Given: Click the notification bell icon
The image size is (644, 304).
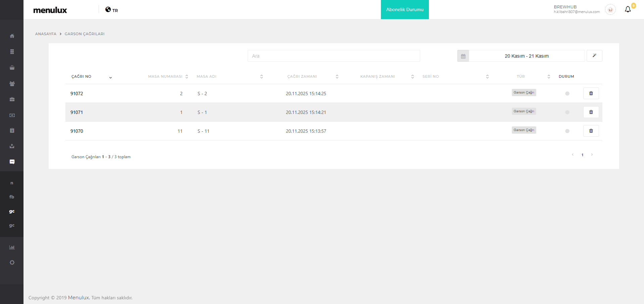Looking at the screenshot, I should click(628, 9).
